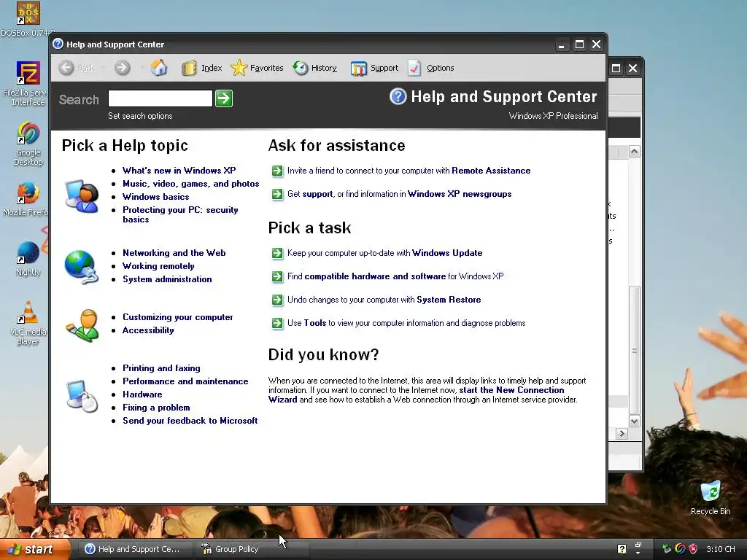Click the Tools link
This screenshot has width=747, height=560.
click(315, 323)
